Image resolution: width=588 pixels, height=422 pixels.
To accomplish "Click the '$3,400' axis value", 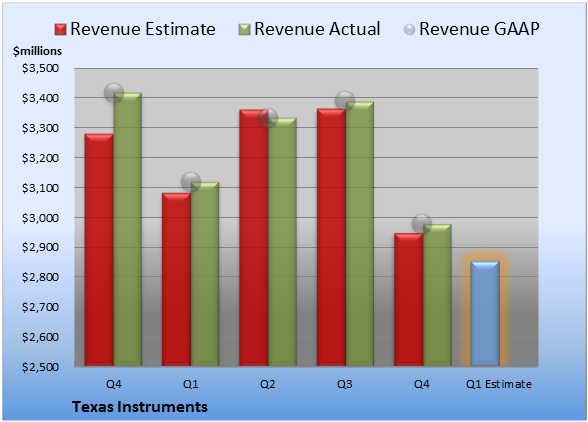I will click(40, 98).
